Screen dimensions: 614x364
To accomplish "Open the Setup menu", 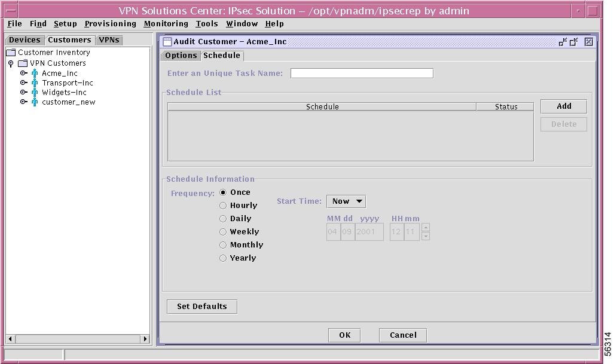I will pyautogui.click(x=65, y=24).
